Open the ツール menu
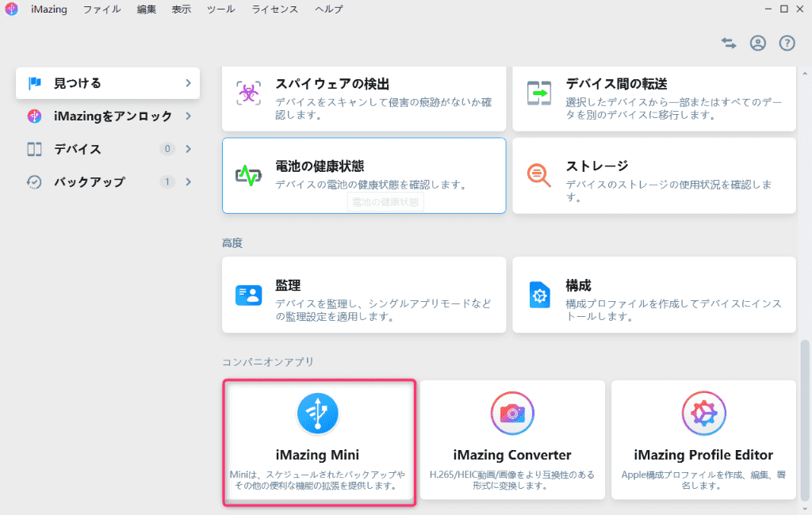This screenshot has width=812, height=515. 221,10
